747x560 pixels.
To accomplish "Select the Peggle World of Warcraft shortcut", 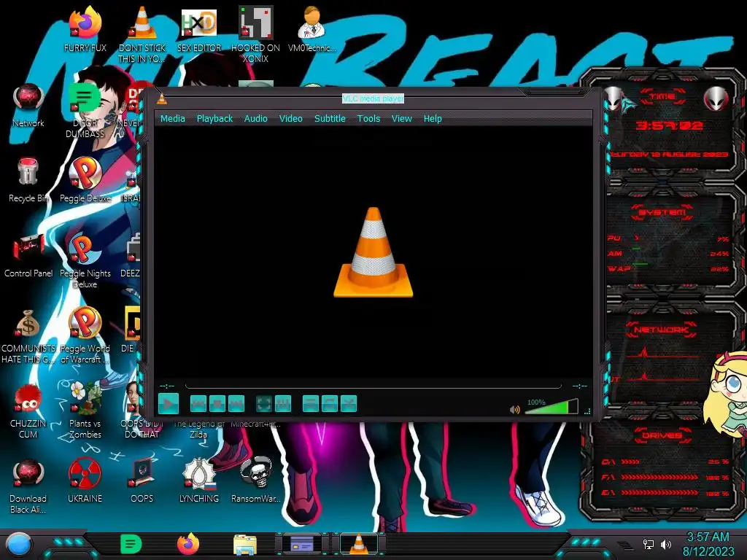I will [x=85, y=335].
